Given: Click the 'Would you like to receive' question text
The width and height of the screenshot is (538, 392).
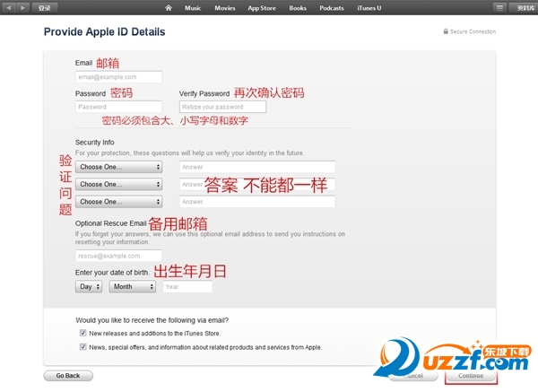Looking at the screenshot, I should tap(152, 320).
